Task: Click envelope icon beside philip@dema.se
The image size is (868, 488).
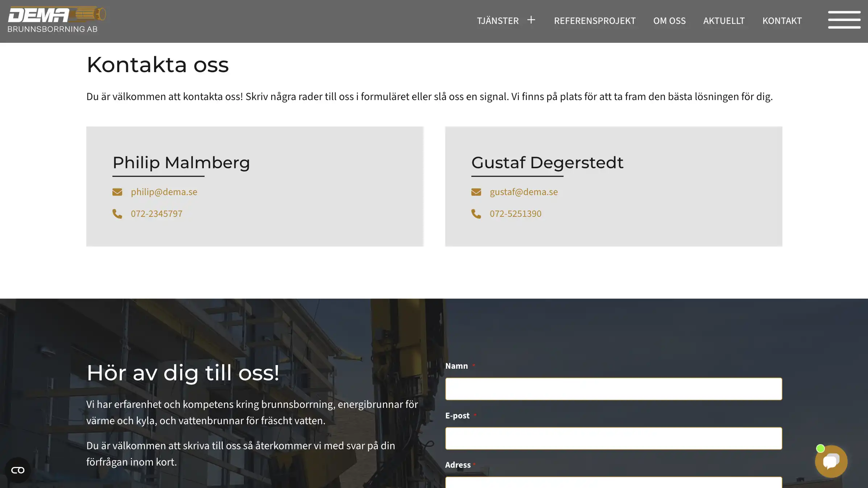Action: pos(117,192)
